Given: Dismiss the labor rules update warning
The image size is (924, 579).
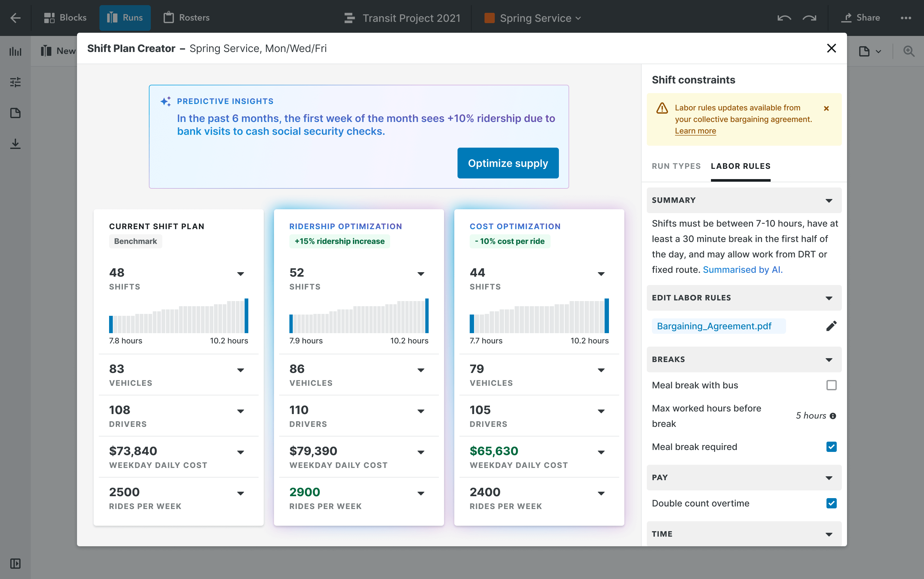Looking at the screenshot, I should pos(826,108).
